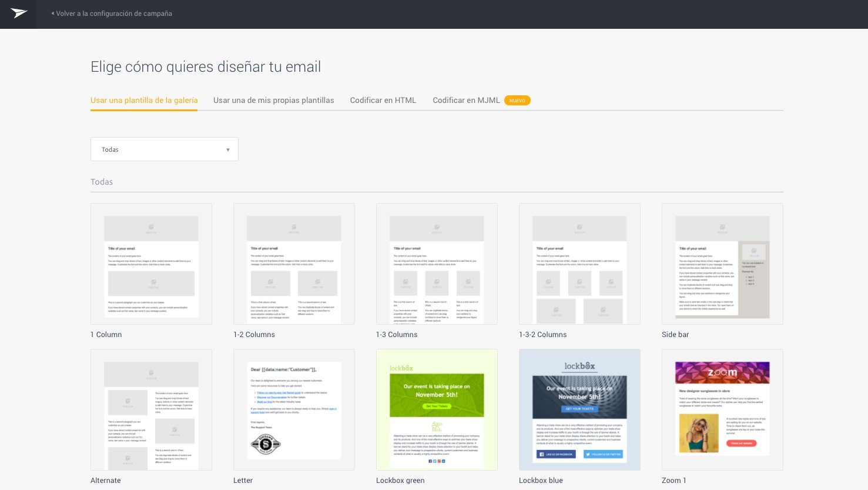Select the Zoom 1 sunglasses template
Image resolution: width=868 pixels, height=490 pixels.
coord(722,409)
